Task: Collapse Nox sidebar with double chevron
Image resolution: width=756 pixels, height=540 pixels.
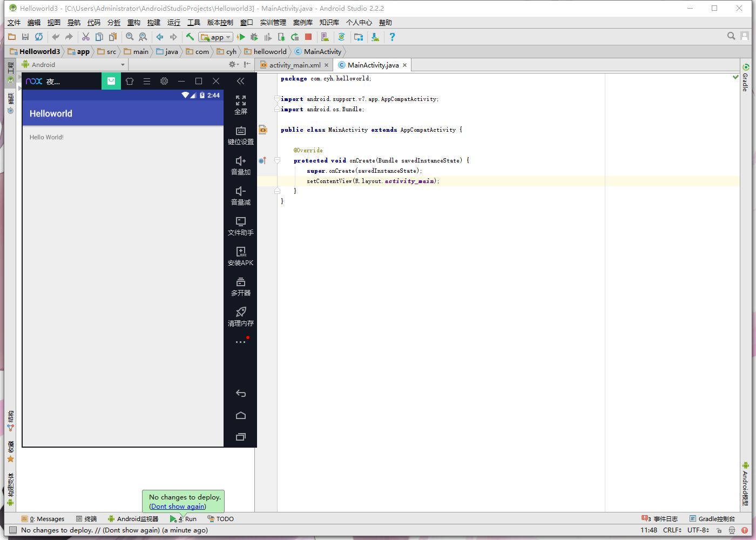Action: 241,81
